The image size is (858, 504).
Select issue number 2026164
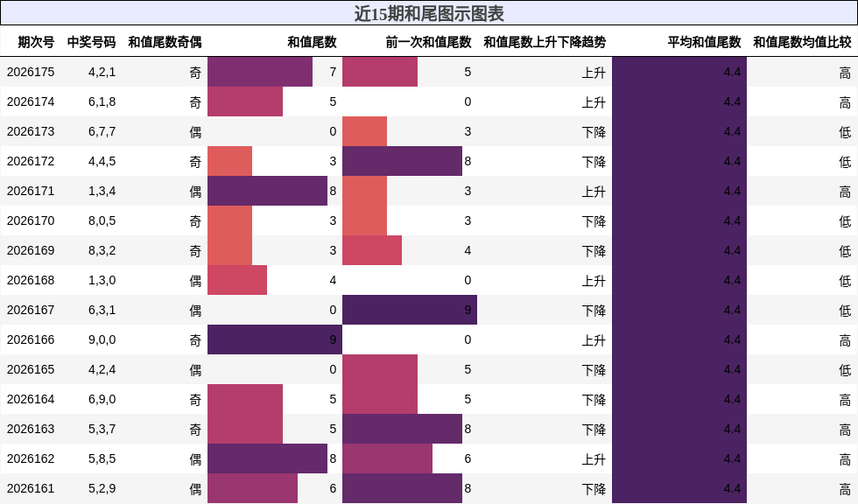coord(31,400)
